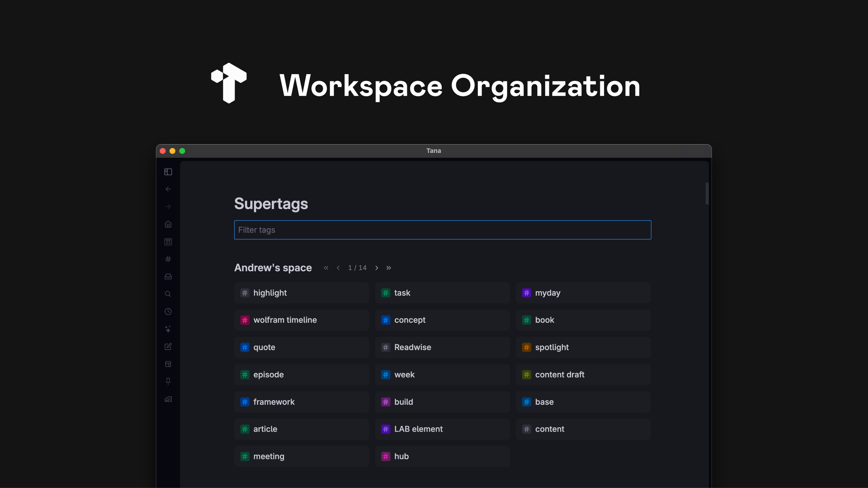This screenshot has width=868, height=488.
Task: Open the layout panel icon in sidebar
Action: pos(168,364)
